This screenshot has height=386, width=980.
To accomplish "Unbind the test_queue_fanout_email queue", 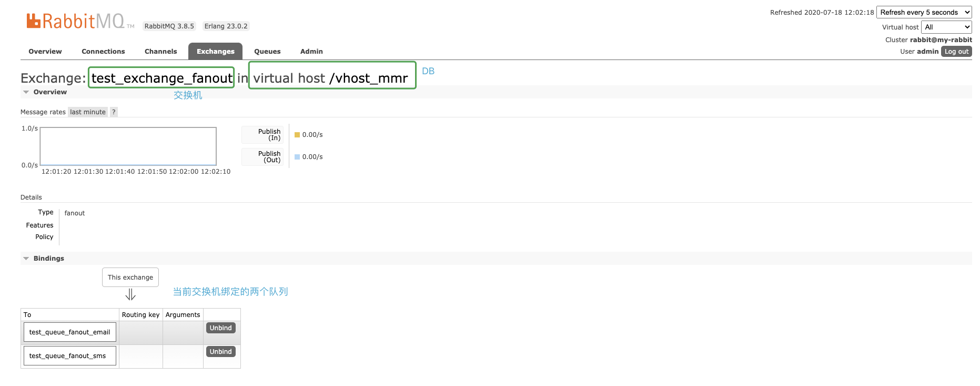I will tap(221, 328).
